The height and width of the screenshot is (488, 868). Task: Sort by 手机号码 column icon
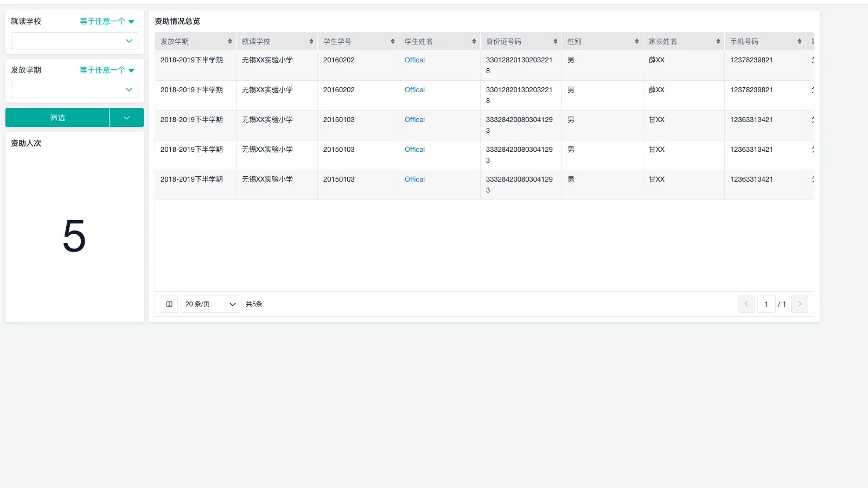pyautogui.click(x=800, y=42)
